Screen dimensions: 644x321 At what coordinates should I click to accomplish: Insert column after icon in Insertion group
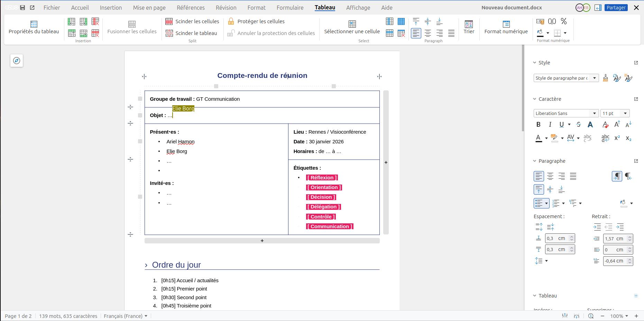(83, 21)
